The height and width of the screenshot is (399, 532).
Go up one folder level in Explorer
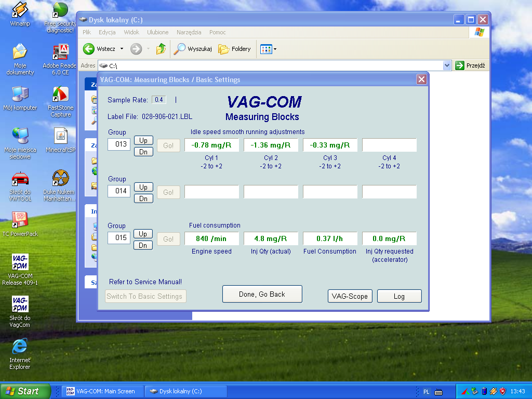(161, 49)
